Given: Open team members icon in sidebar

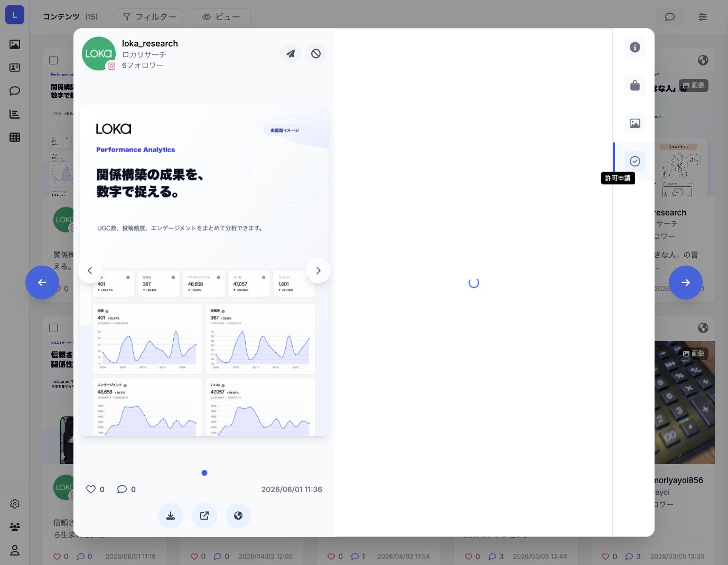Looking at the screenshot, I should [15, 527].
